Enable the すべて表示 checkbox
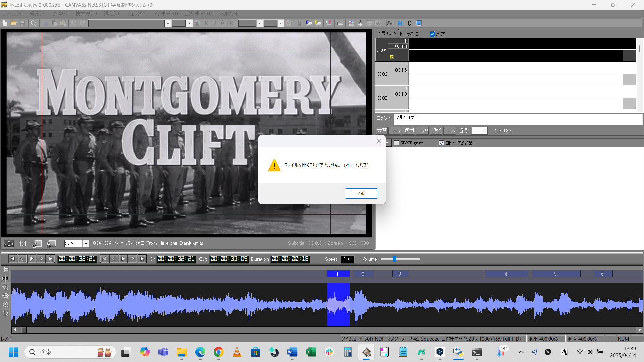 coord(397,143)
